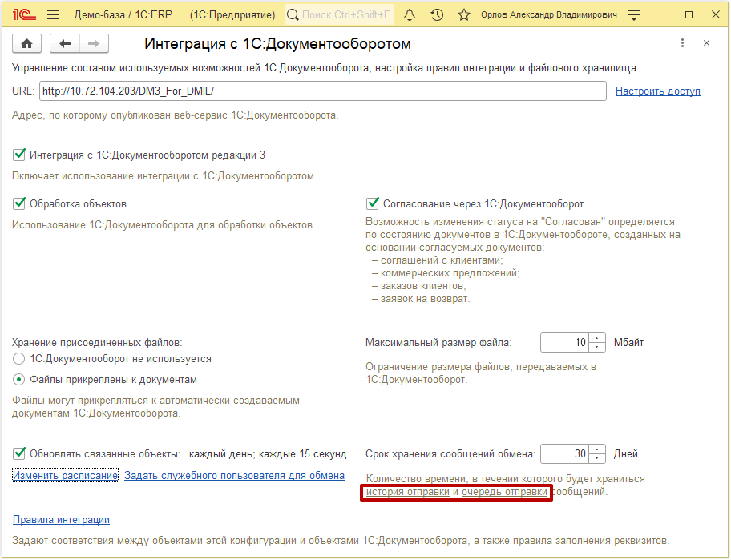Toggle Интеграция с 1С:Документооборотом редакции 3 checkbox
The height and width of the screenshot is (560, 731).
[19, 155]
